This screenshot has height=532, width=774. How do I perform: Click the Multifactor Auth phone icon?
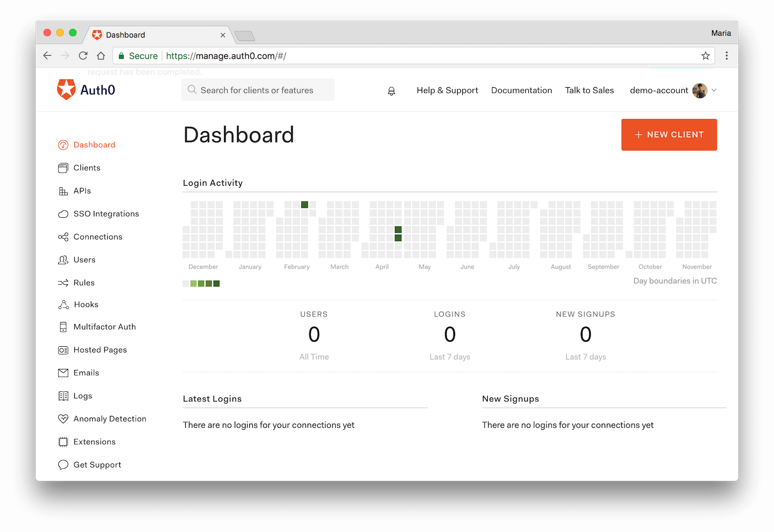click(x=63, y=327)
